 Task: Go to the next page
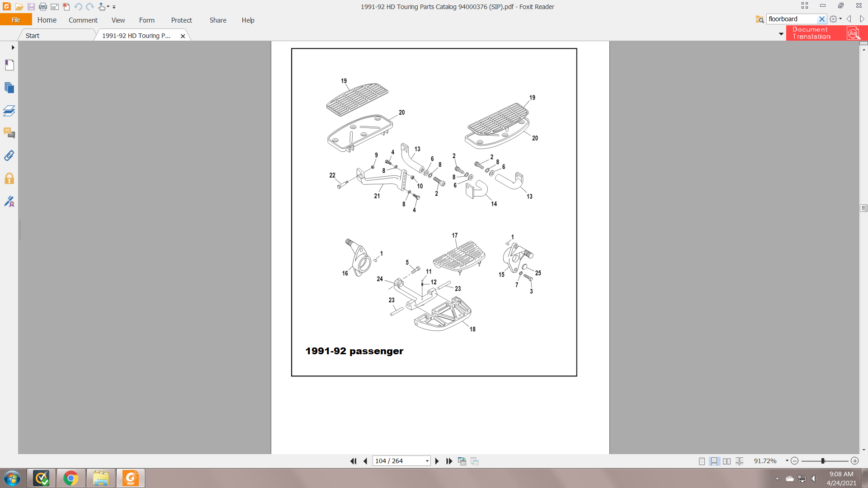(x=437, y=461)
